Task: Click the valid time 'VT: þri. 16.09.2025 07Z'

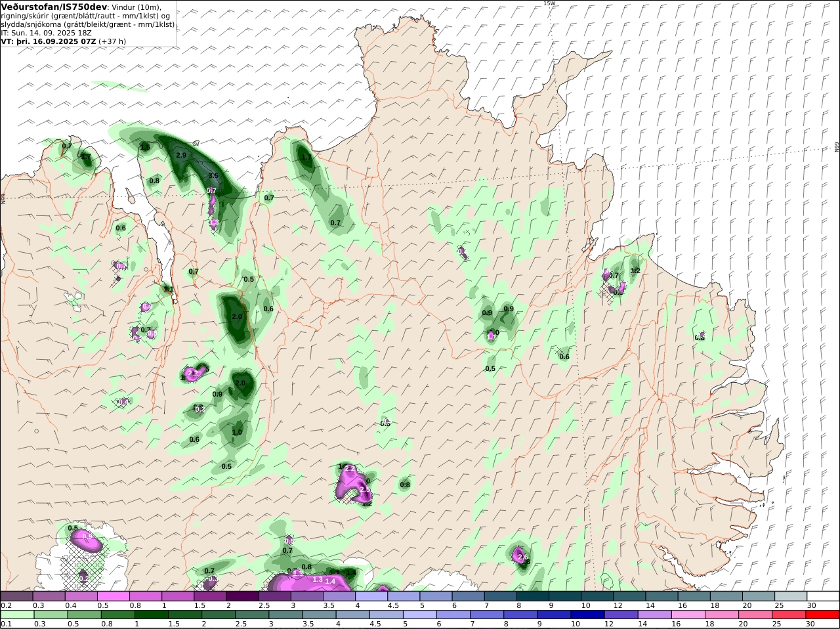Action: (49, 41)
